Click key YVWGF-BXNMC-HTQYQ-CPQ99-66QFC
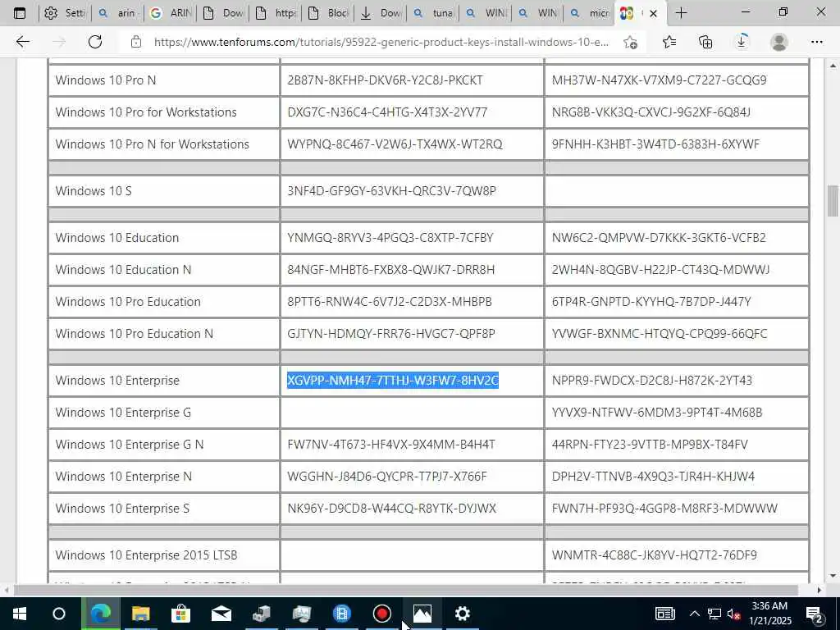 pyautogui.click(x=660, y=334)
